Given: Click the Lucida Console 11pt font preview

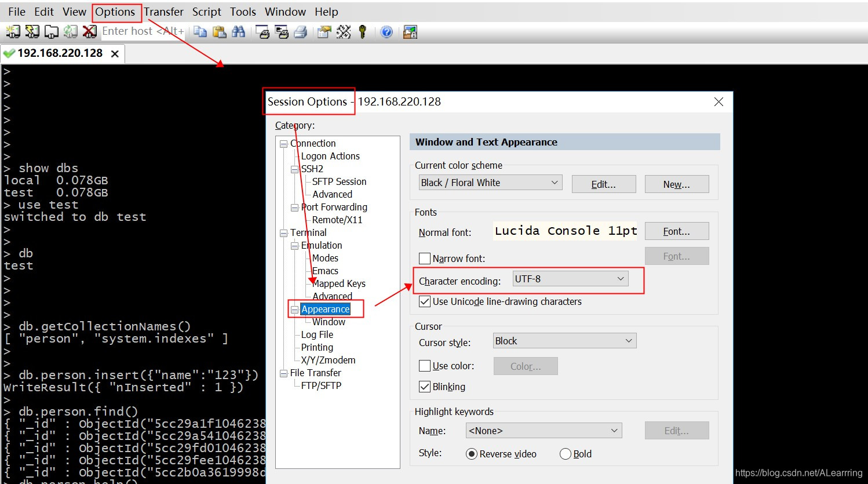Looking at the screenshot, I should click(x=566, y=231).
